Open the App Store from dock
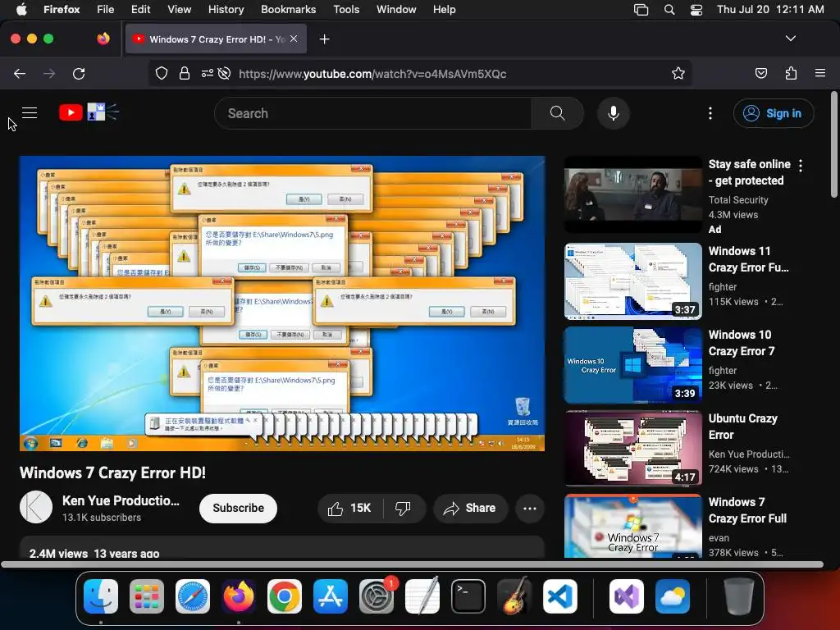This screenshot has height=630, width=840. pyautogui.click(x=331, y=596)
